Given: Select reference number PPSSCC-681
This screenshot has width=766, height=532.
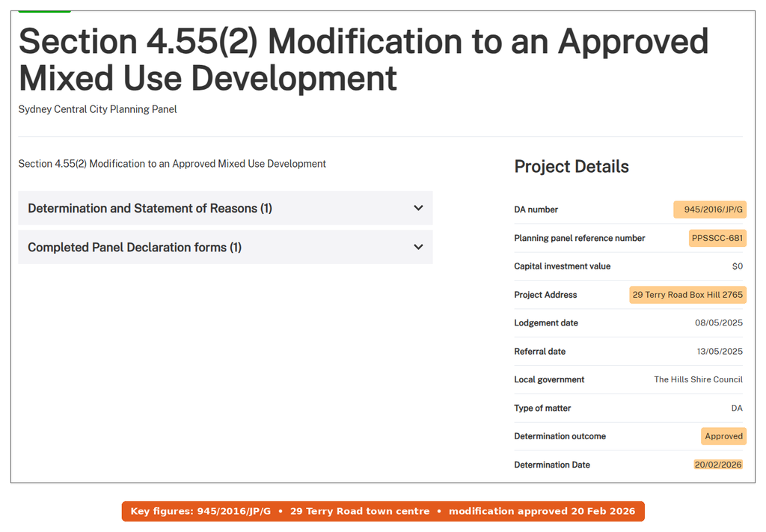Looking at the screenshot, I should tap(717, 238).
